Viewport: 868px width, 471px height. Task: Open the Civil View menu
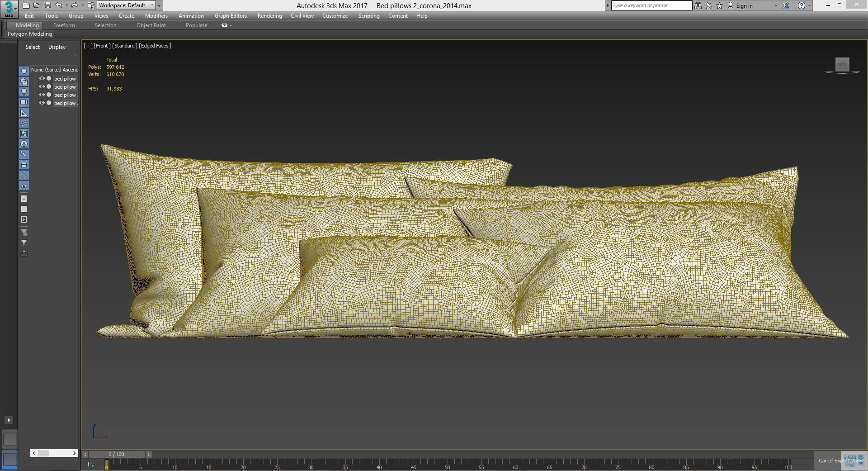(x=302, y=16)
